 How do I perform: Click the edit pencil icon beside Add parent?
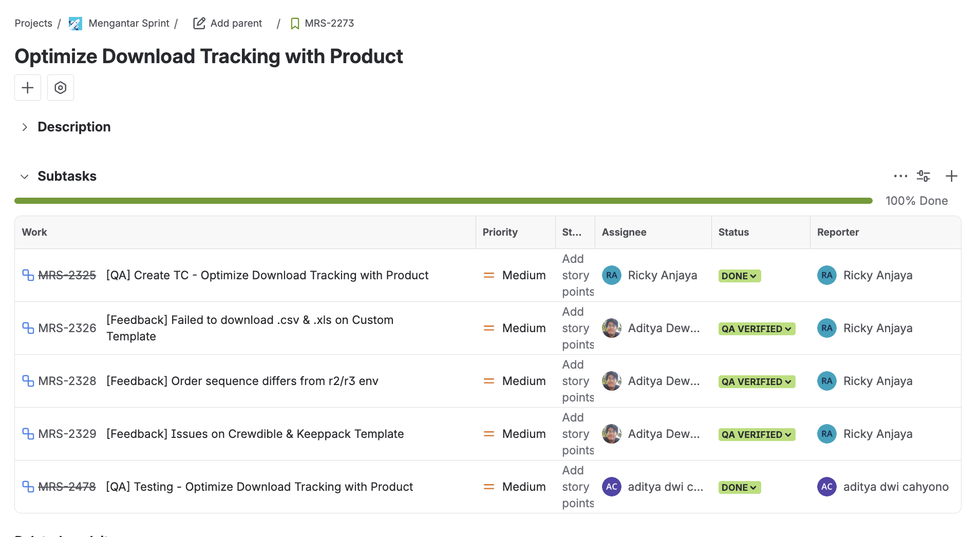[x=199, y=23]
